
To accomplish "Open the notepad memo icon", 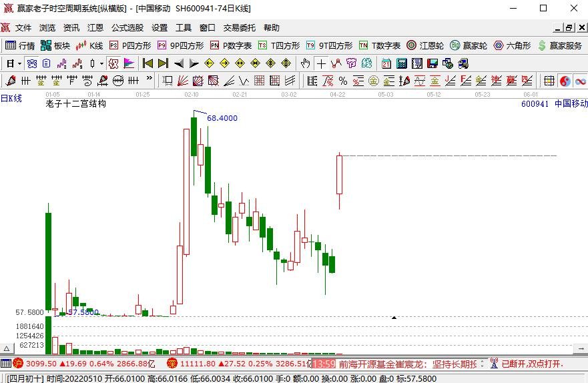I will pos(417,63).
